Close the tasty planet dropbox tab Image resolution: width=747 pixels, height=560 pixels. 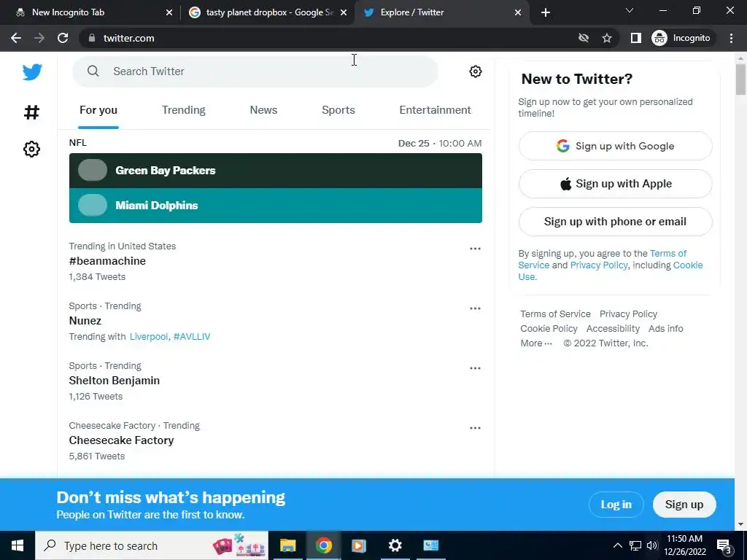(x=344, y=12)
